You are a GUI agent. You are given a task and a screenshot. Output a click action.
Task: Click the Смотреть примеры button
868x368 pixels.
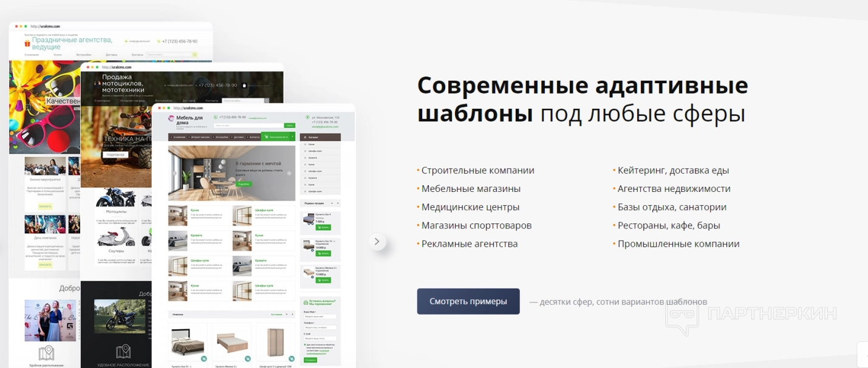tap(468, 301)
